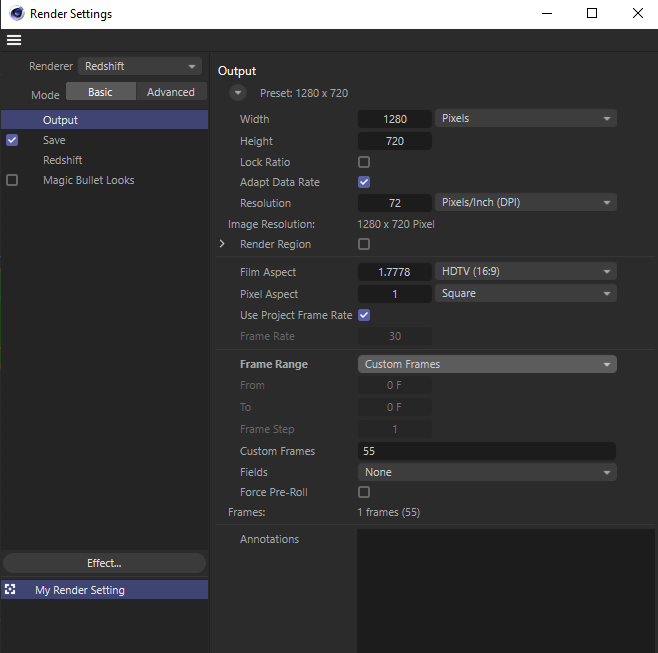Screen dimensions: 658x653
Task: Enable the Force Pre-Roll checkbox
Action: click(x=364, y=492)
